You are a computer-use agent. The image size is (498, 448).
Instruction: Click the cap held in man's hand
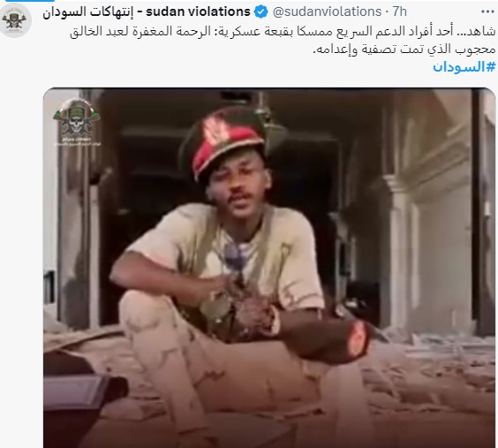pos(330,343)
